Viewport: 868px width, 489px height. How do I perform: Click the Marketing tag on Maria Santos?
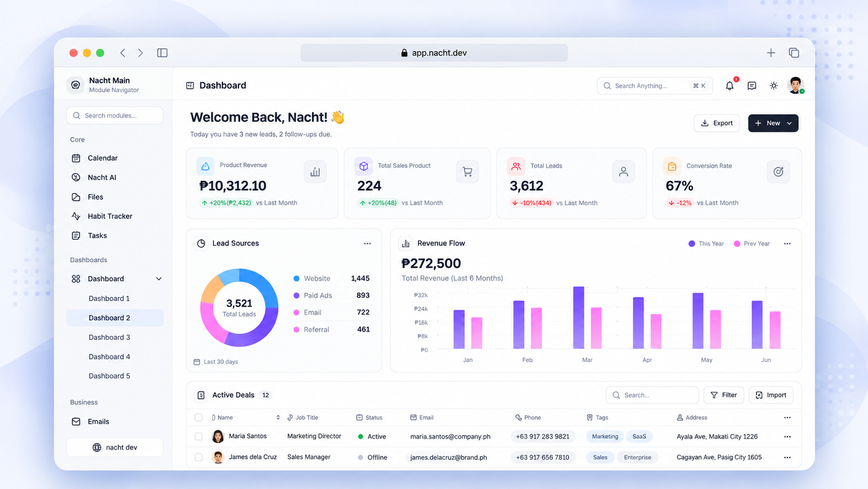[605, 437]
